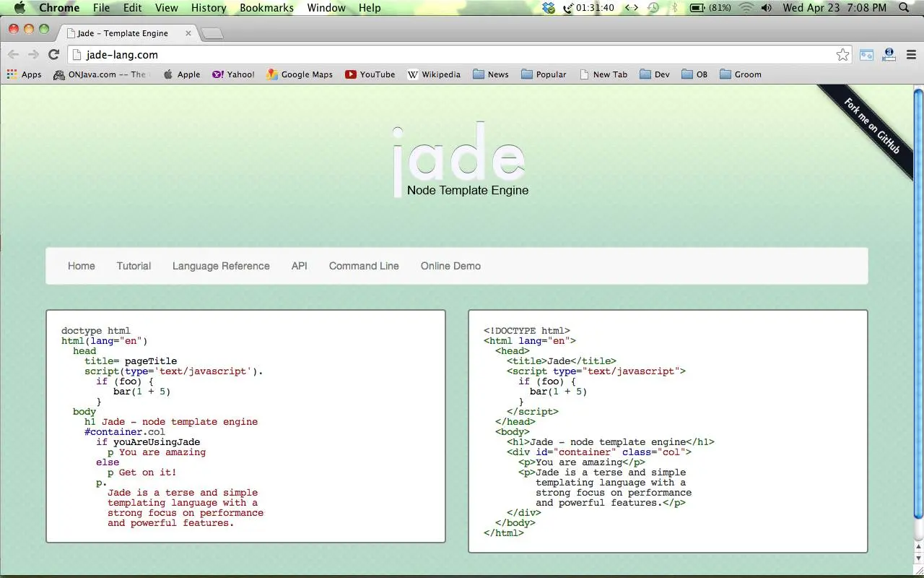This screenshot has height=578, width=924.
Task: Open the File menu
Action: click(102, 8)
